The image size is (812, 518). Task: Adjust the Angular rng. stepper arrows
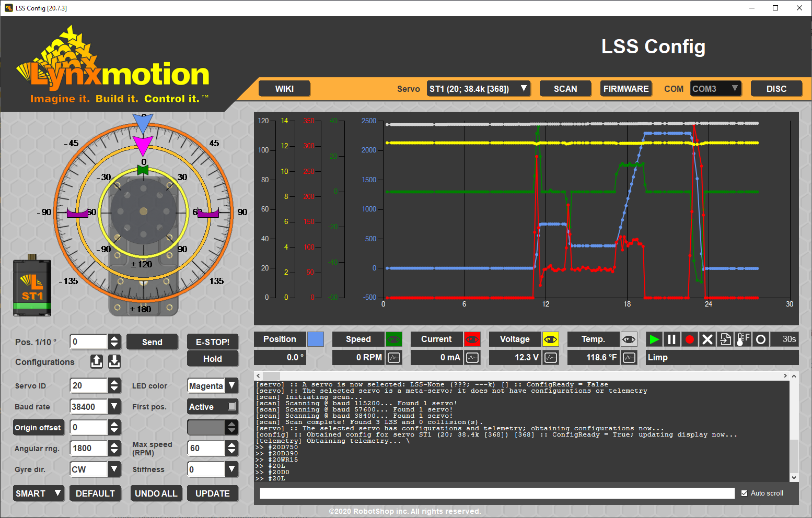tap(114, 448)
